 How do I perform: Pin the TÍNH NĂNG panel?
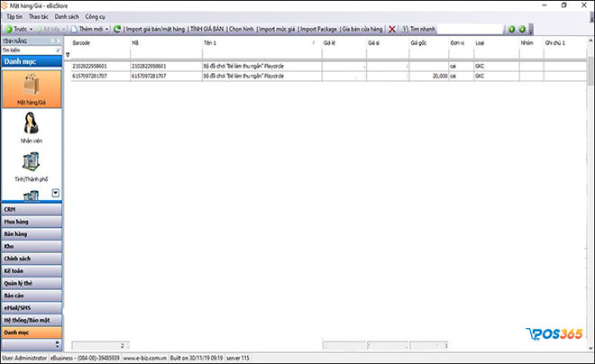click(53, 41)
